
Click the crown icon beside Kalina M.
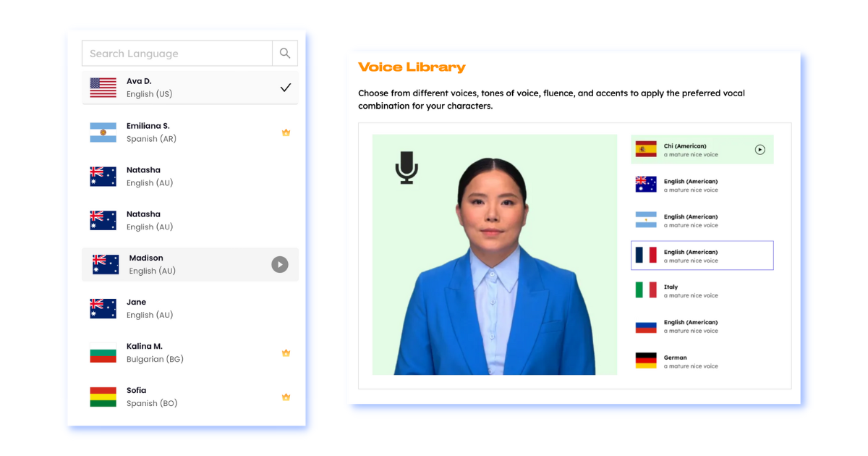click(286, 353)
